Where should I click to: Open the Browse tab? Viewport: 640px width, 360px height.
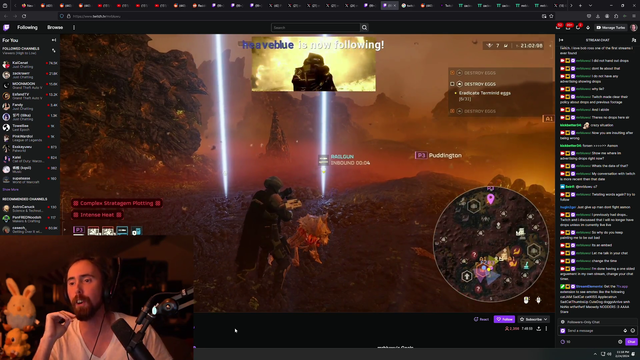[x=55, y=27]
